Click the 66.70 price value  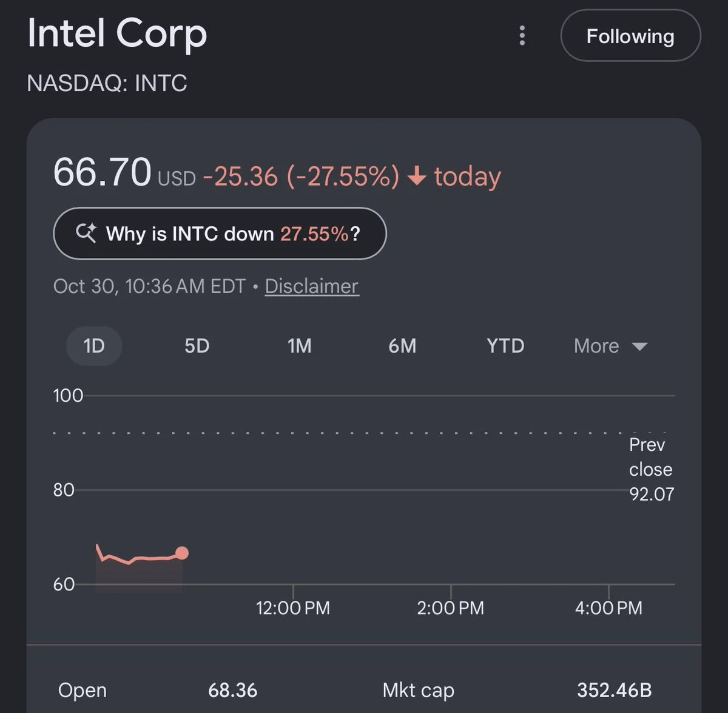(x=102, y=172)
